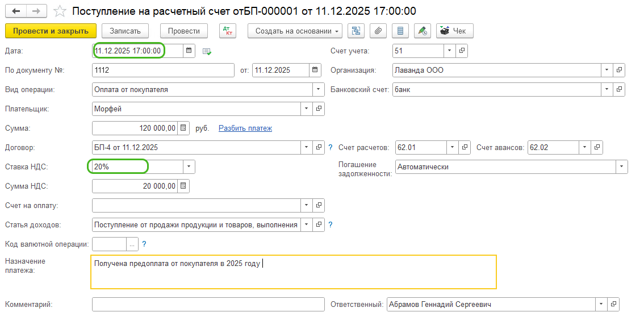Open Плательщик Морфей card icon
Viewport: 644px width, 316px height.
point(318,109)
